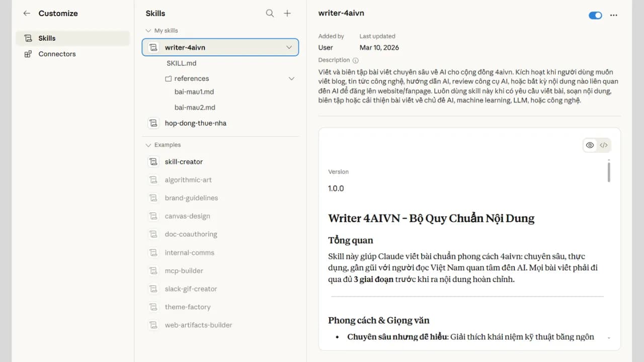This screenshot has width=644, height=362.
Task: Click the skill-creator icon
Action: [153, 162]
